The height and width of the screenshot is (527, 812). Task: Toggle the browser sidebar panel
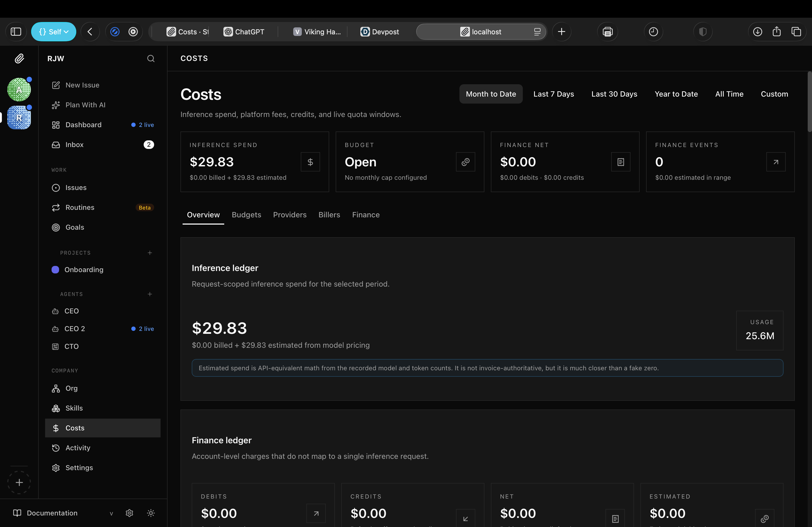[x=16, y=32]
